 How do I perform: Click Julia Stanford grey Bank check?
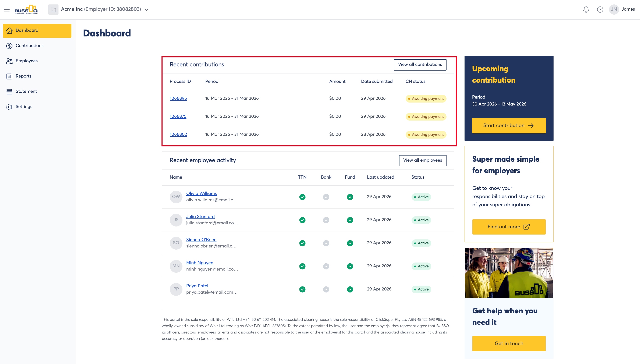(326, 220)
